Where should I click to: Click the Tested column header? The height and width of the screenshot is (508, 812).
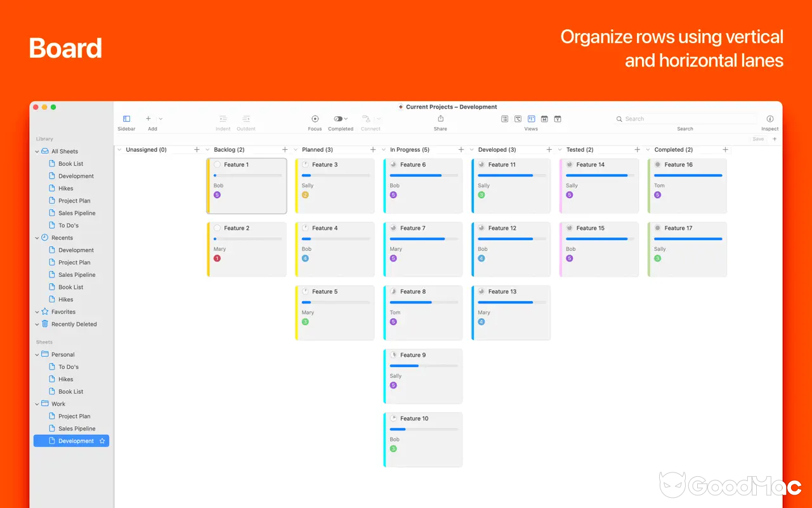[579, 149]
